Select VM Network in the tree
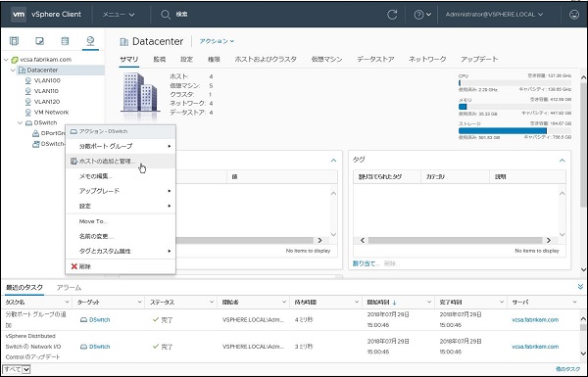Viewport: 588px width, 377px height. pos(51,112)
